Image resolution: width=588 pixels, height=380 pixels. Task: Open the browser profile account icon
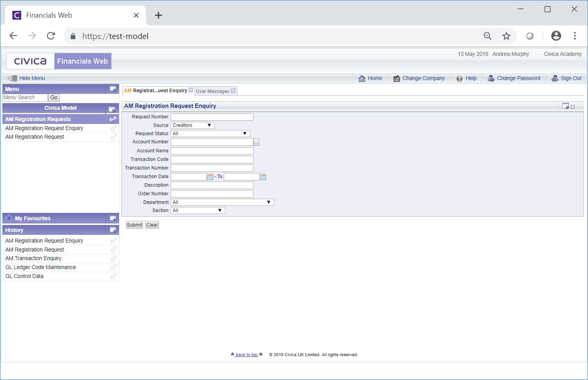coord(556,36)
